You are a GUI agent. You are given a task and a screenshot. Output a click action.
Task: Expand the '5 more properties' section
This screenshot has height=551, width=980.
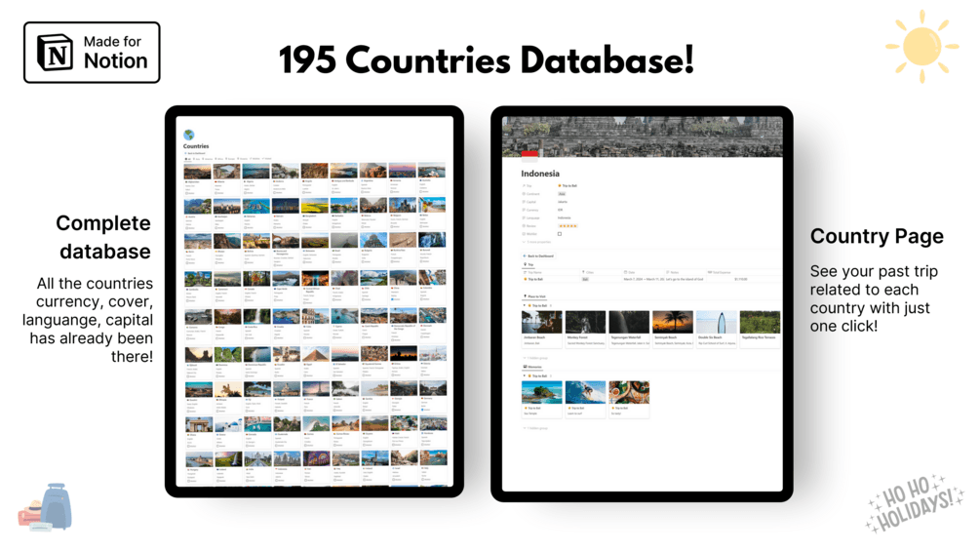[x=537, y=242]
